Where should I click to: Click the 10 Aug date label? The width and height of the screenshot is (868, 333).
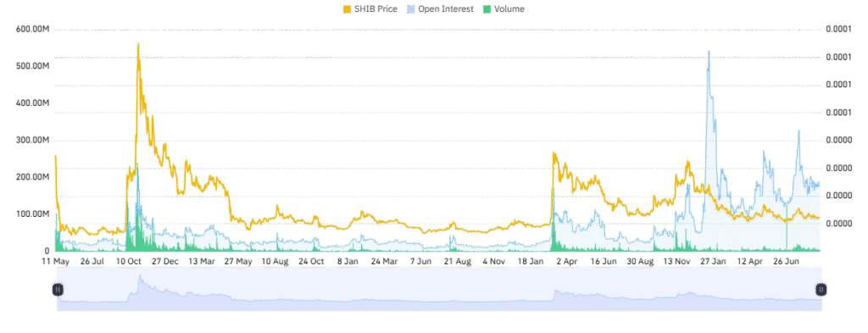tap(275, 261)
